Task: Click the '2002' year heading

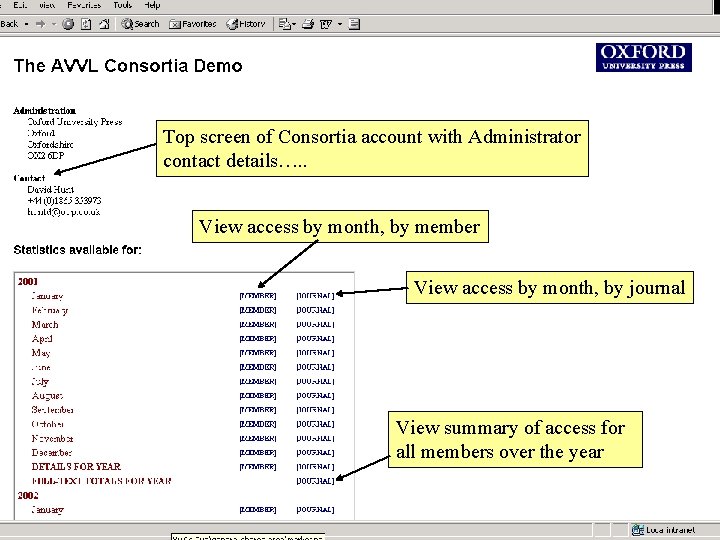Action: click(28, 495)
